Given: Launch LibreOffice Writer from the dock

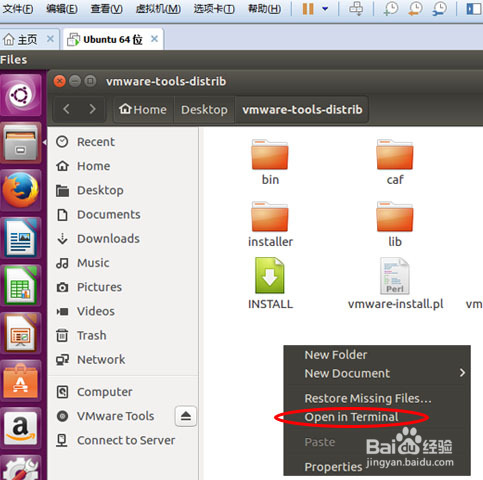Looking at the screenshot, I should 21,238.
